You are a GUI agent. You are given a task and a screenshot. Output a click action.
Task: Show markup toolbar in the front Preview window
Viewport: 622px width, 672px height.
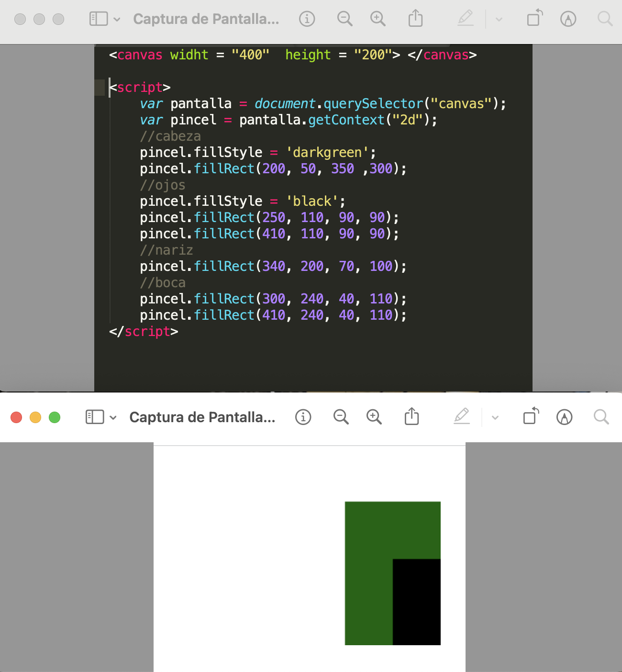tap(565, 417)
